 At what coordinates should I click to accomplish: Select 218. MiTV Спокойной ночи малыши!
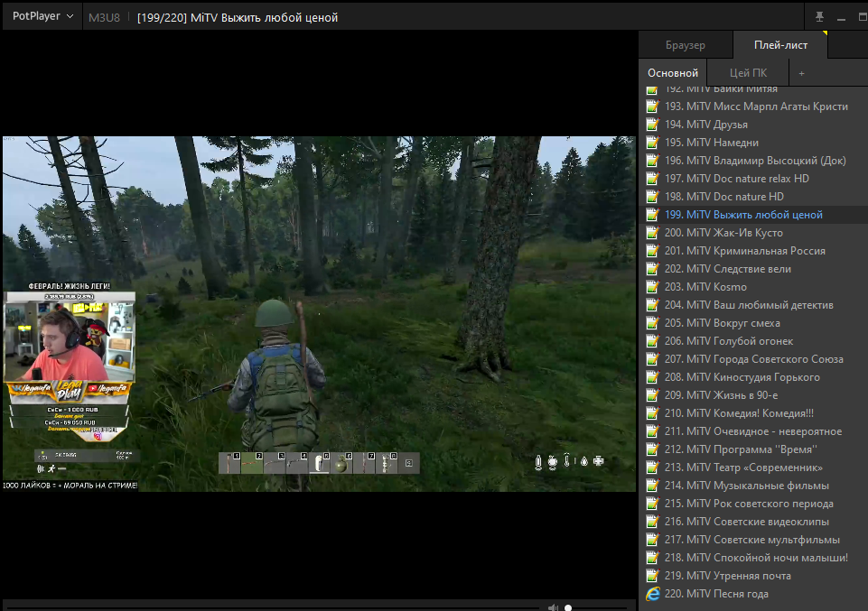click(x=753, y=558)
